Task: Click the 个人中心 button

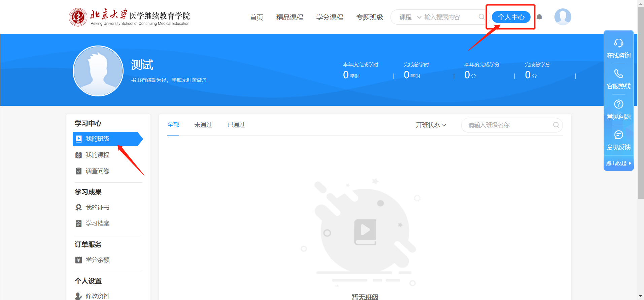Action: [x=511, y=17]
